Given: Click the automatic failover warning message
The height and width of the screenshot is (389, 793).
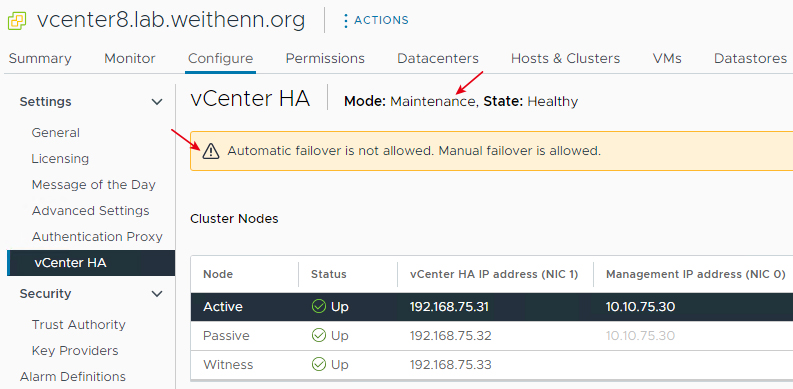Looking at the screenshot, I should pos(414,151).
